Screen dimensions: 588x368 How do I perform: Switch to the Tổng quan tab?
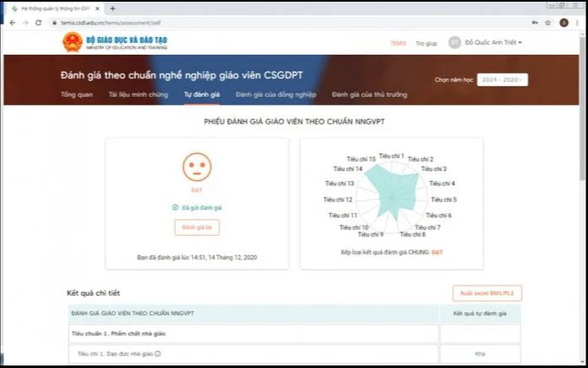click(77, 94)
